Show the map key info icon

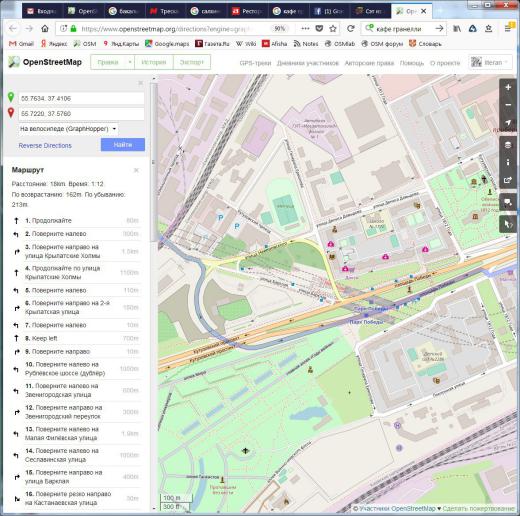[x=508, y=162]
